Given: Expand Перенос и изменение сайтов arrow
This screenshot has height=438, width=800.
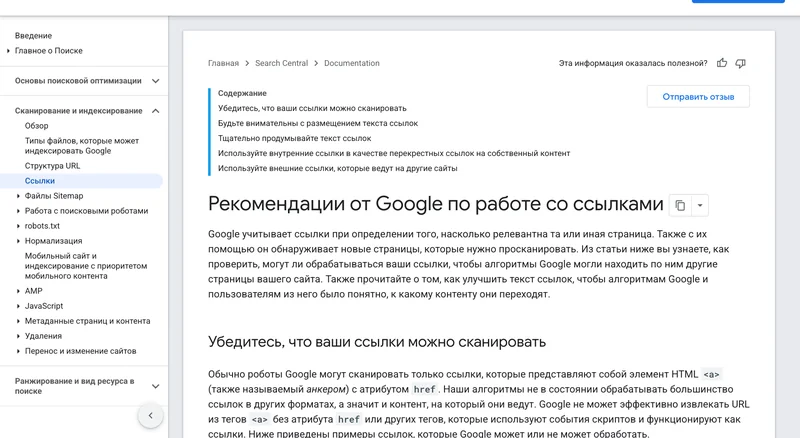Looking at the screenshot, I should point(18,351).
